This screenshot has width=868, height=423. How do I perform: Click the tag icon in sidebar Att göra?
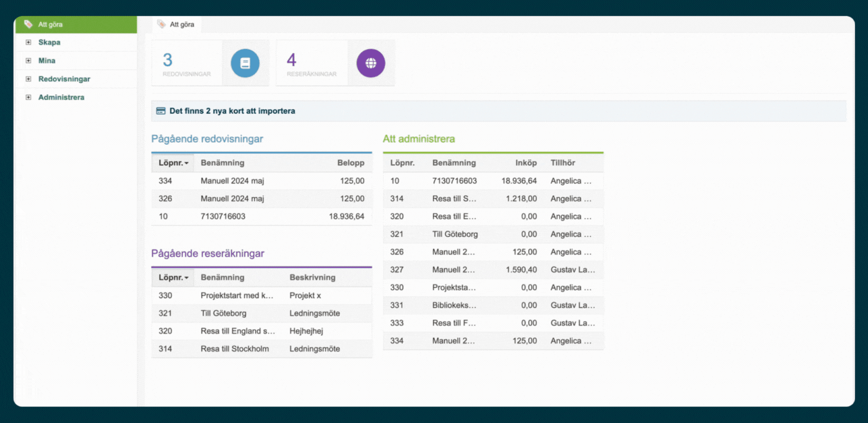[x=29, y=24]
